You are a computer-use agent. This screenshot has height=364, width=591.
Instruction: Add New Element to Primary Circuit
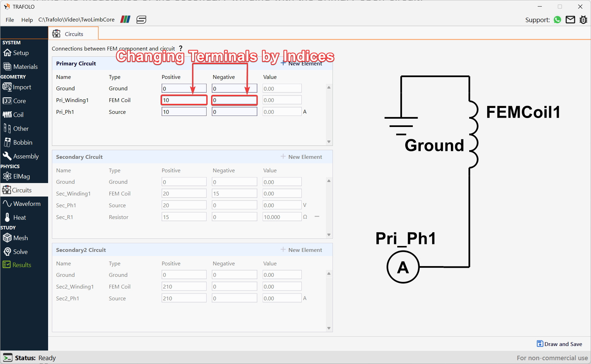(301, 63)
